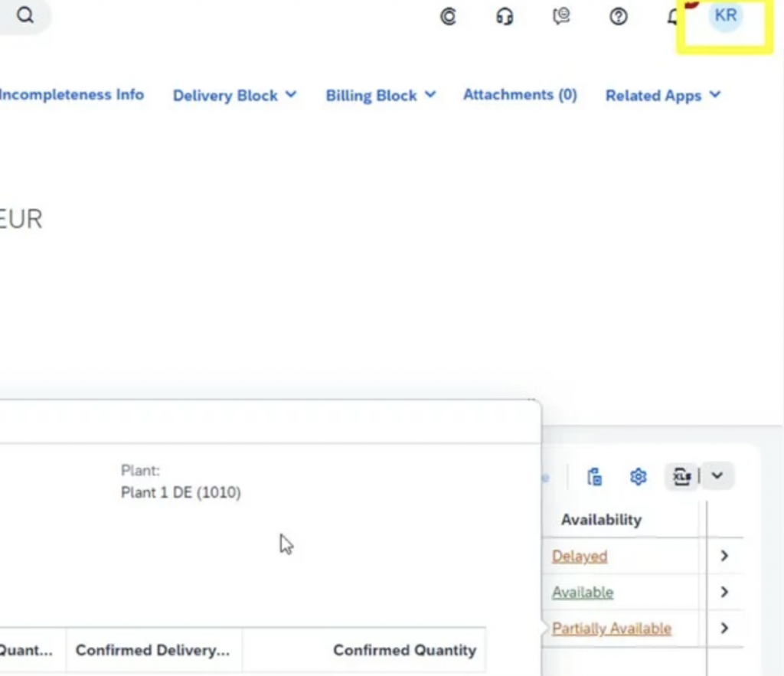
Task: Click the headset support icon
Action: (x=505, y=16)
